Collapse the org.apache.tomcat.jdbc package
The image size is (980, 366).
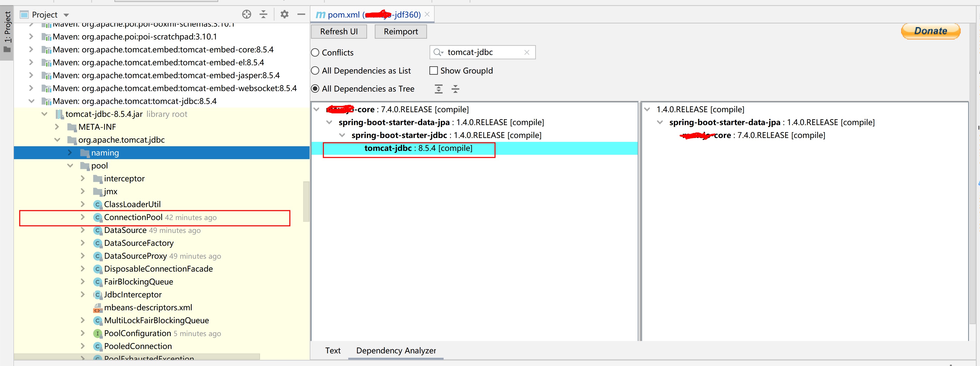(57, 140)
